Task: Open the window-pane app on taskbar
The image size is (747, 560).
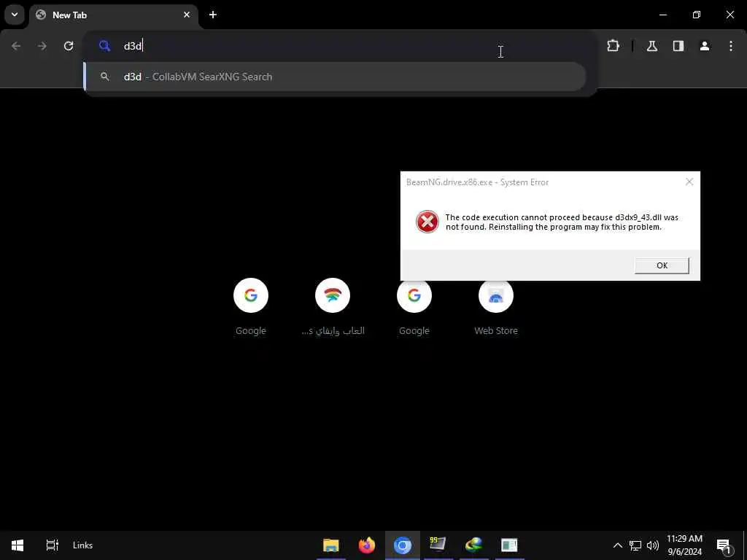Action: 509,545
